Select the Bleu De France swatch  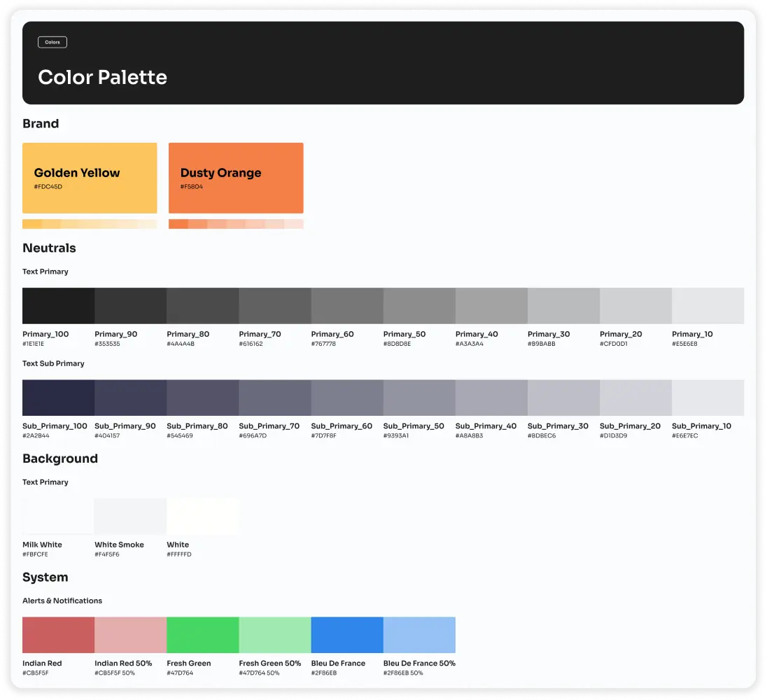[346, 634]
